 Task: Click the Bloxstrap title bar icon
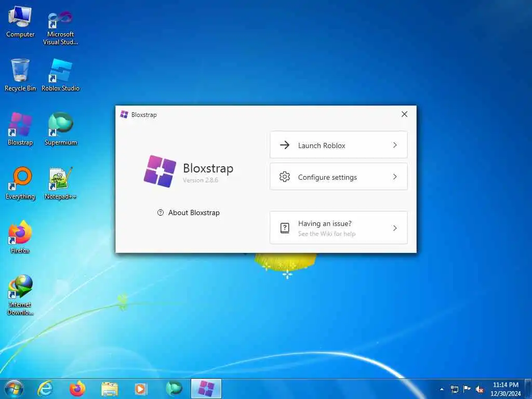tap(124, 114)
